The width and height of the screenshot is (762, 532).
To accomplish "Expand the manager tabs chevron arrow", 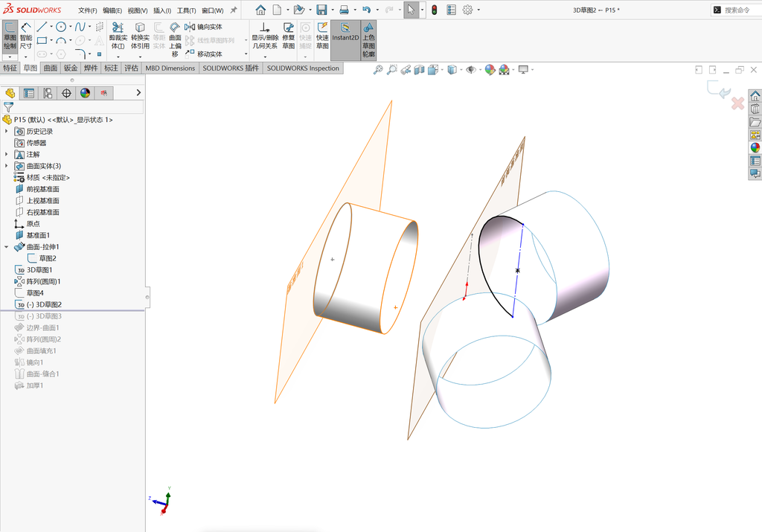I will 138,93.
